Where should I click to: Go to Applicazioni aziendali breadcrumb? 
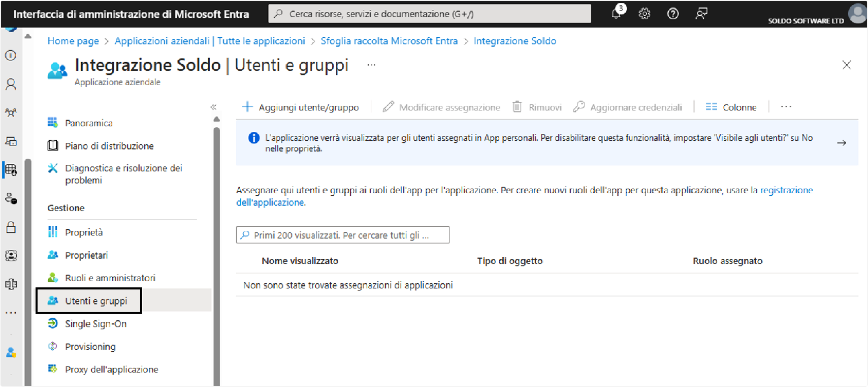[x=210, y=41]
